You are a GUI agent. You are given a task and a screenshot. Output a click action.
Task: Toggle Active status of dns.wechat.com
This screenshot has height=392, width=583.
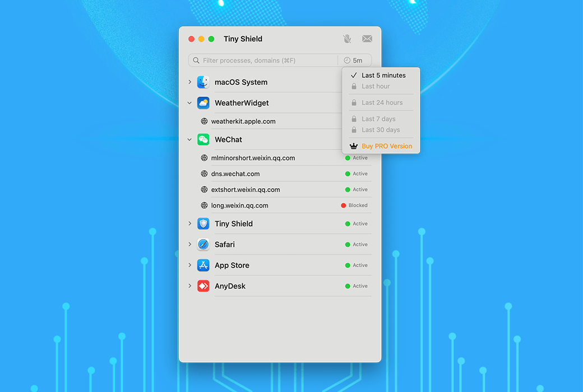pos(356,174)
